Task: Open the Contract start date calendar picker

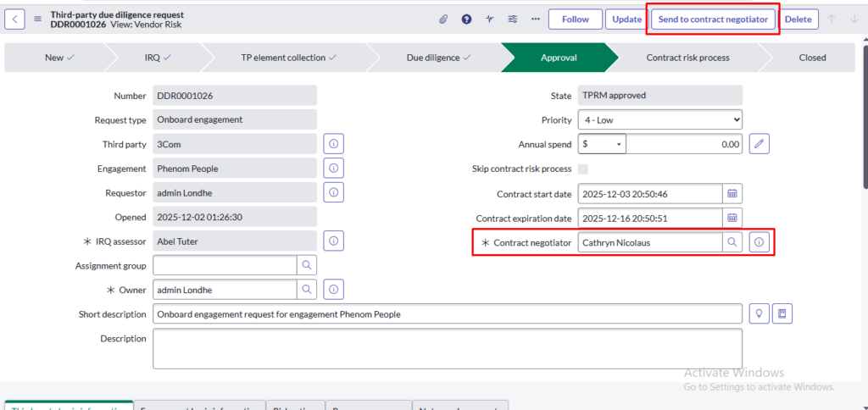Action: pyautogui.click(x=732, y=193)
